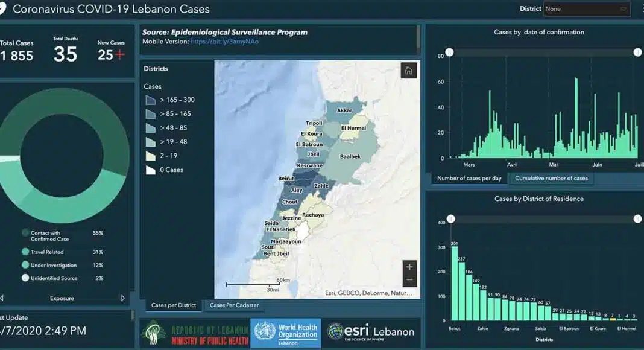Click the next arrow beside Exposure
644x350 pixels.
click(x=123, y=298)
